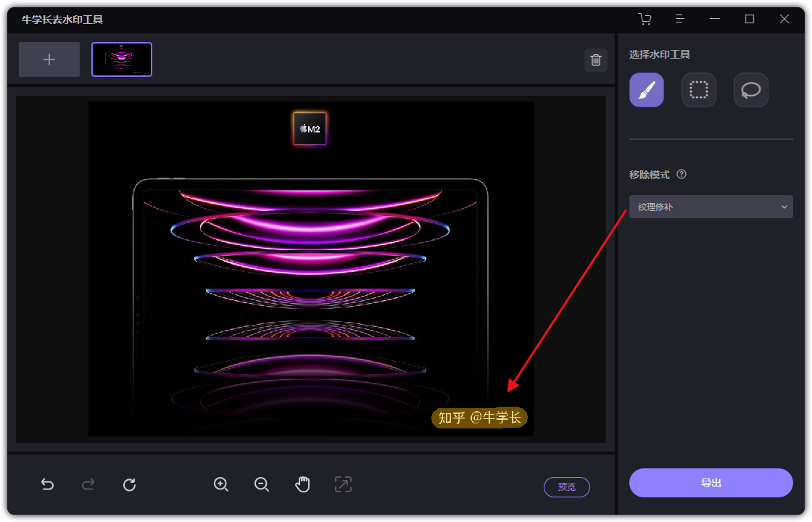Zoom out of the image

(x=262, y=485)
